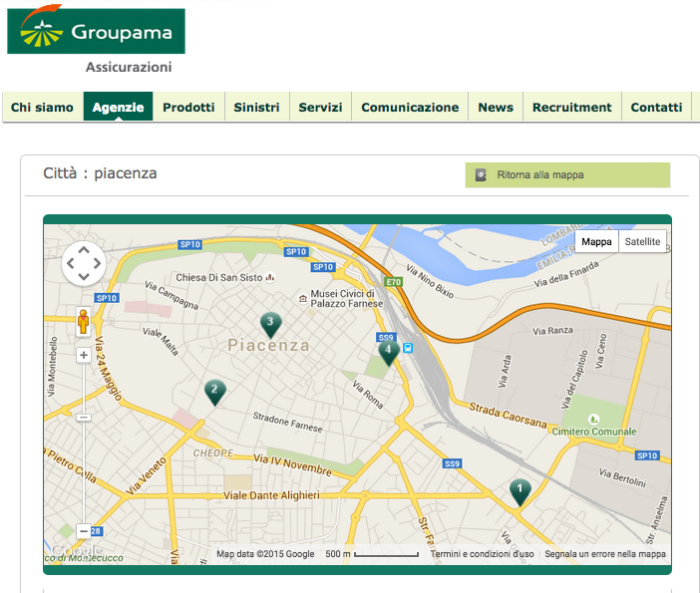Go to the Contatti page
The width and height of the screenshot is (700, 593).
tap(656, 107)
